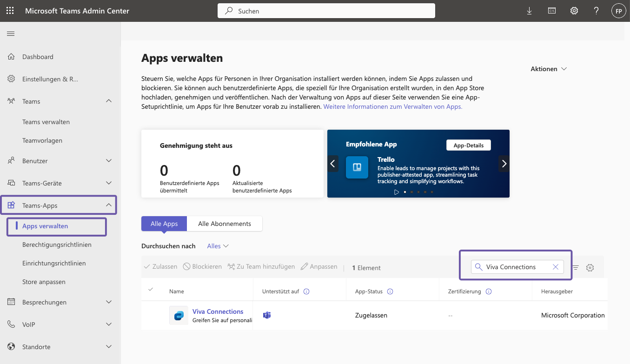Open the settings gear in top bar
Screen dimensions: 630x364
[574, 11]
